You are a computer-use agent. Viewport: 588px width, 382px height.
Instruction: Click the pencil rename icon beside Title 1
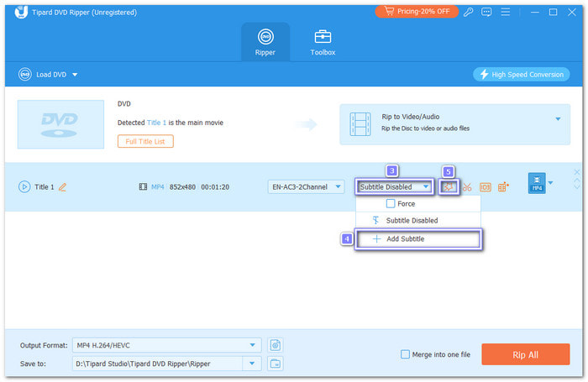(62, 186)
